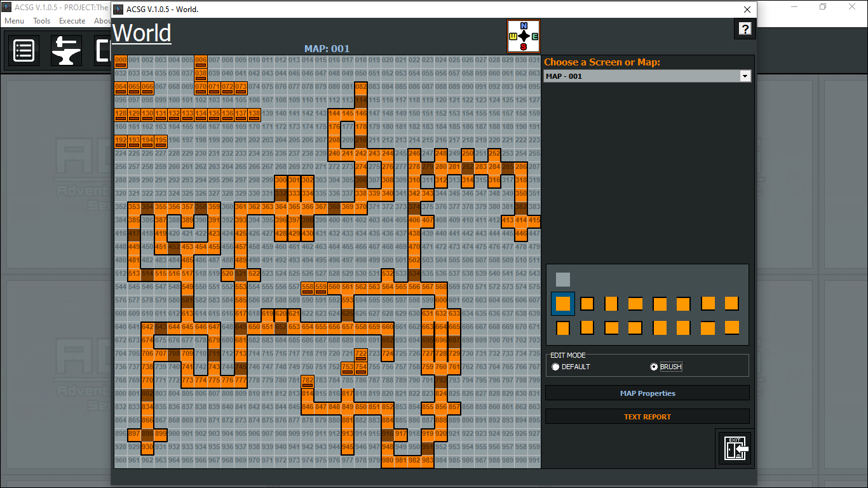
Task: Pick the tile with left and right walls
Action: [x=611, y=304]
